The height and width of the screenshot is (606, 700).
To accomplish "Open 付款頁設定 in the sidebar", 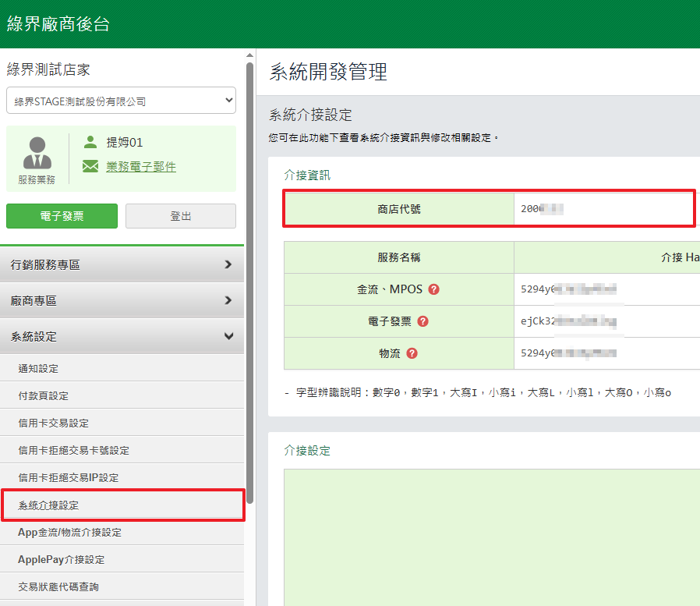I will [x=122, y=395].
